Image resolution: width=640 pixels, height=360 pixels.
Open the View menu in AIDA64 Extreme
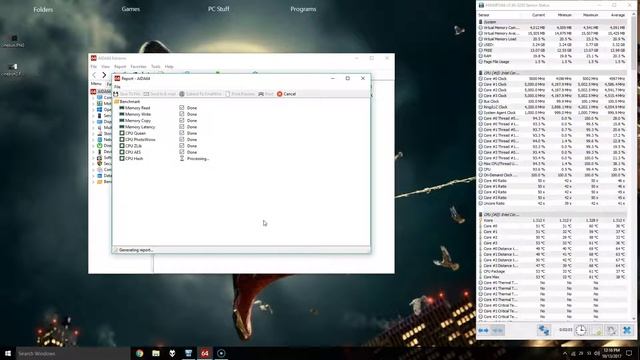[x=105, y=67]
